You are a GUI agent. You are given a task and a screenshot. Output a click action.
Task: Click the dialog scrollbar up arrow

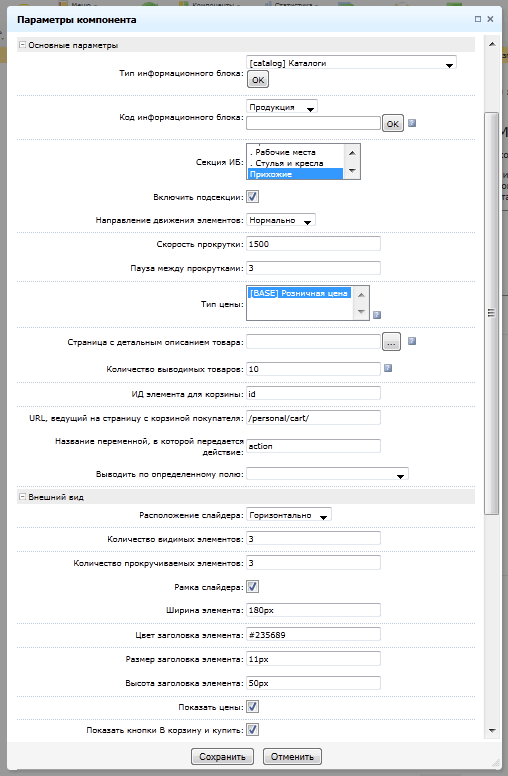[492, 45]
